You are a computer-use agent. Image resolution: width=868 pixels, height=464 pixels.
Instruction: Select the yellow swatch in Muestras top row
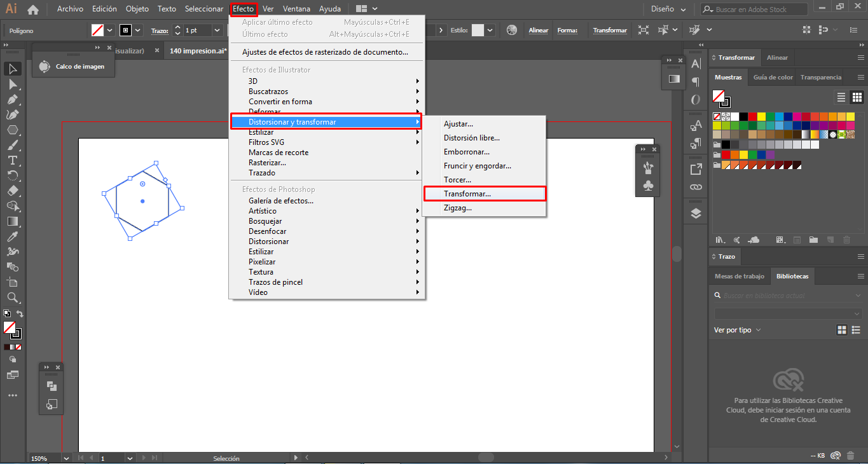[762, 117]
